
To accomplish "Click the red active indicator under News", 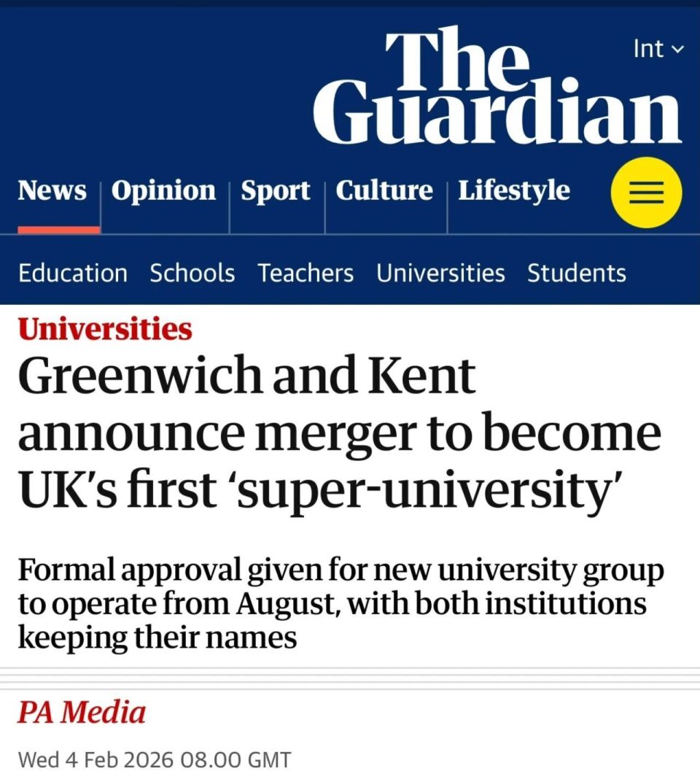I will coord(59,230).
